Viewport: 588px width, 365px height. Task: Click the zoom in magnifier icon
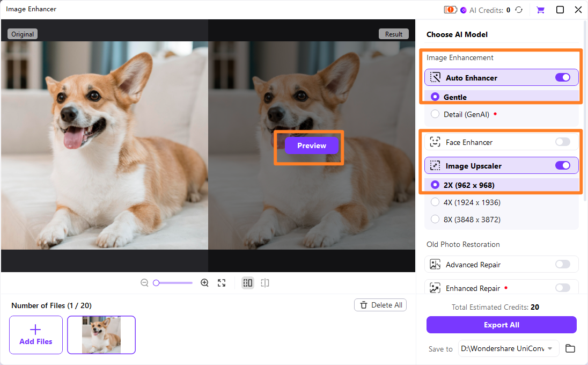(204, 283)
